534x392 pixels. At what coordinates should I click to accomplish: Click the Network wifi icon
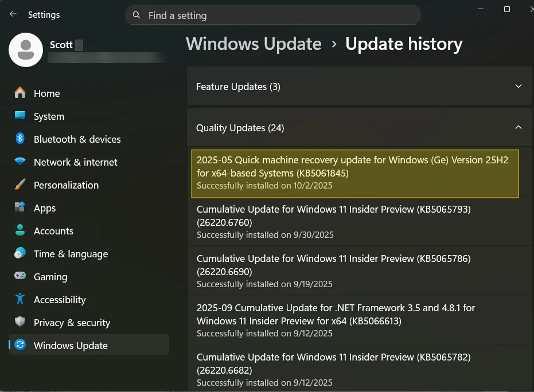(x=20, y=161)
